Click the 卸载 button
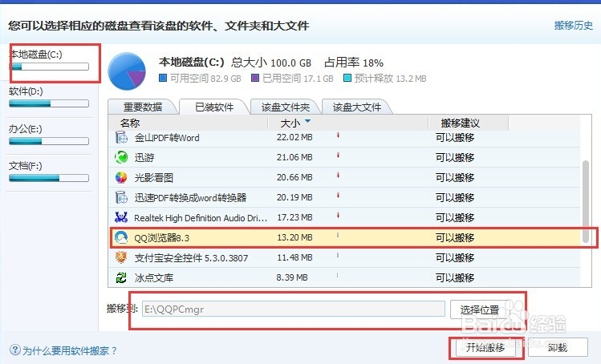This screenshot has height=364, width=601. tap(558, 347)
